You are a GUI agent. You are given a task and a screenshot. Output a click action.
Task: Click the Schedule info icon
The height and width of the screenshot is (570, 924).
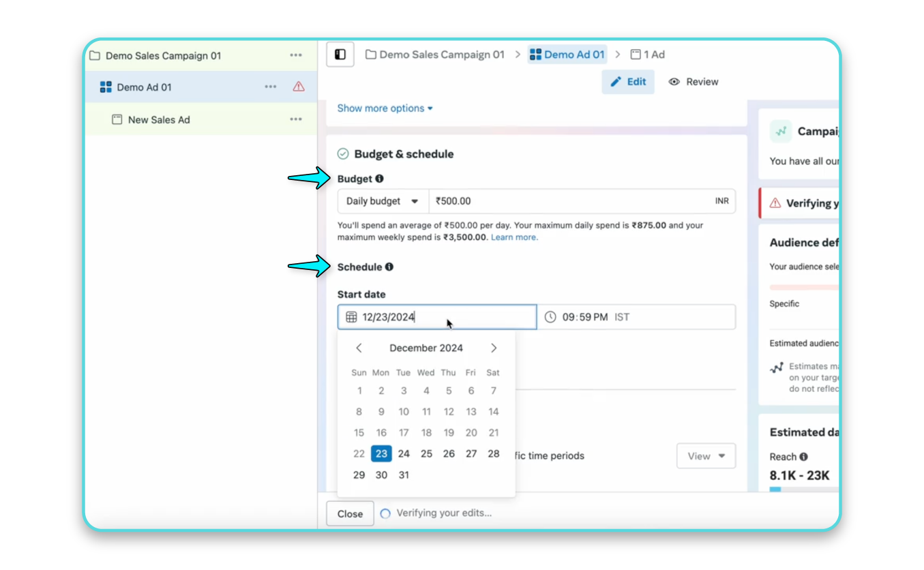(389, 267)
